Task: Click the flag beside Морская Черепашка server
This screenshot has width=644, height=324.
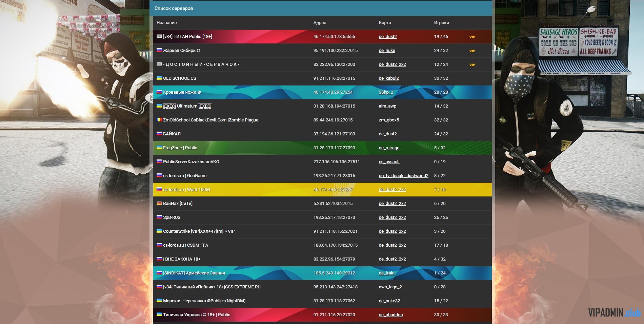Action: click(x=159, y=300)
